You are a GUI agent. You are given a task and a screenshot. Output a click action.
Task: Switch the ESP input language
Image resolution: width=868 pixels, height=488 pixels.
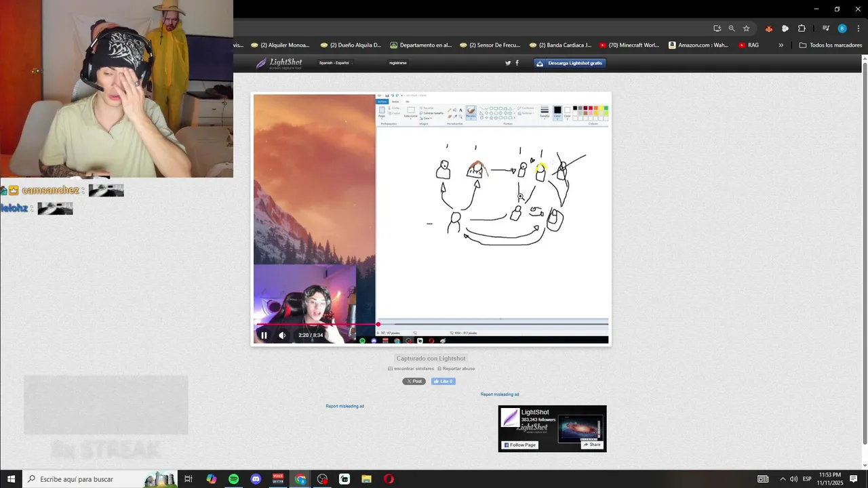(807, 479)
